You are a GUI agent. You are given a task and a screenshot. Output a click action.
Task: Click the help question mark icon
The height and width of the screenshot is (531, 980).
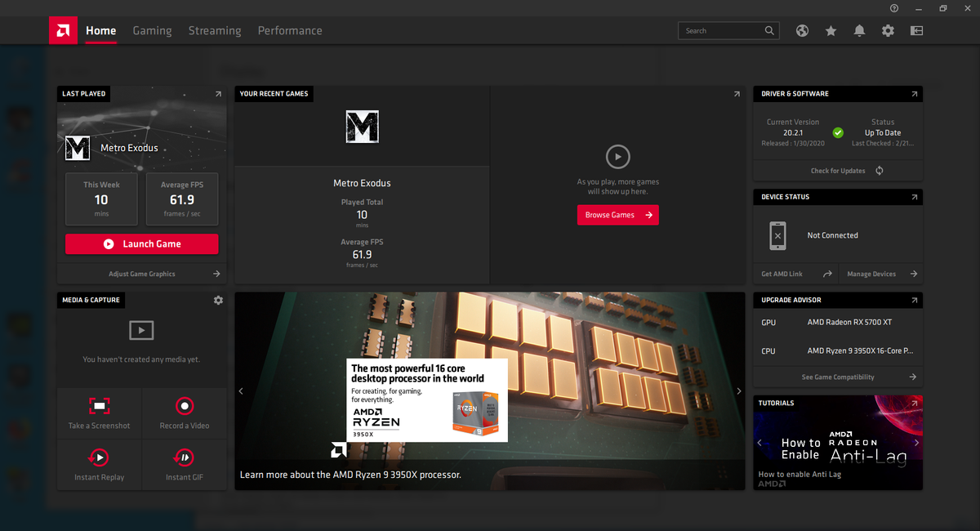pyautogui.click(x=894, y=7)
